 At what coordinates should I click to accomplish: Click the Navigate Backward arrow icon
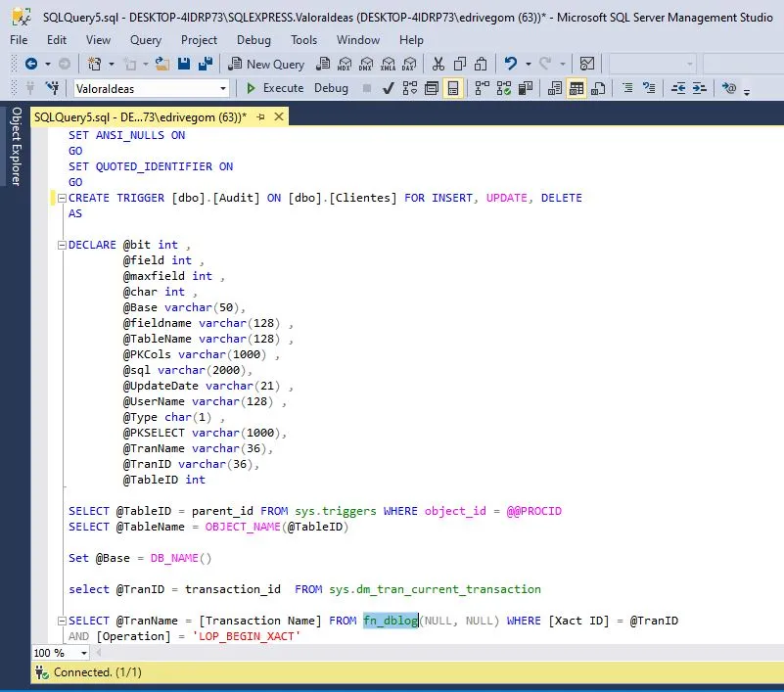[31, 64]
